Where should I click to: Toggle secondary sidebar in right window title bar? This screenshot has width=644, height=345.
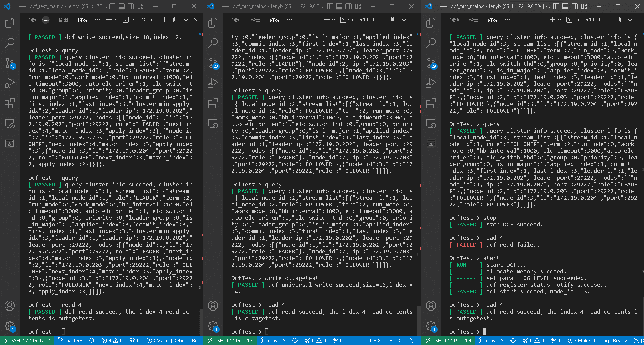point(575,6)
